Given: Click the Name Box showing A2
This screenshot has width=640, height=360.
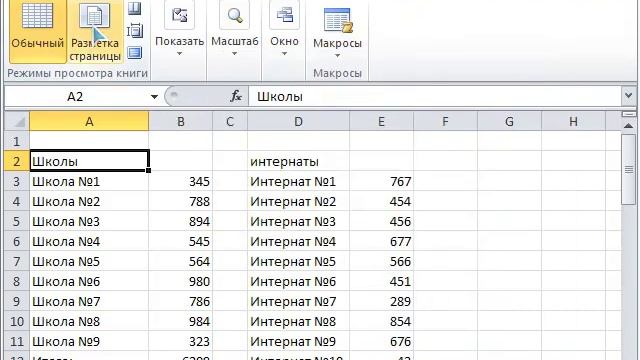Looking at the screenshot, I should 76,97.
